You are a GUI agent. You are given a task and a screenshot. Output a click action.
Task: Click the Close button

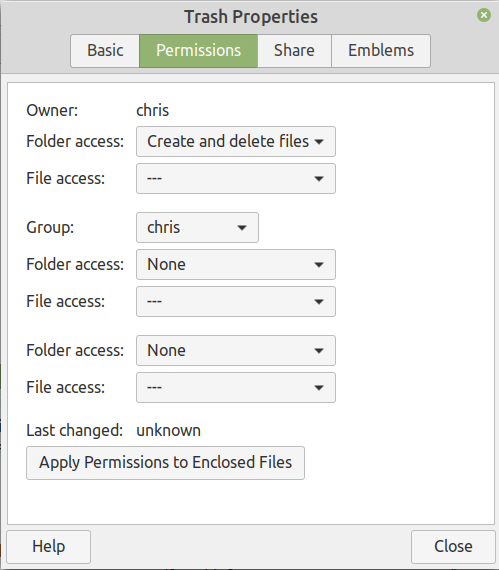(453, 547)
